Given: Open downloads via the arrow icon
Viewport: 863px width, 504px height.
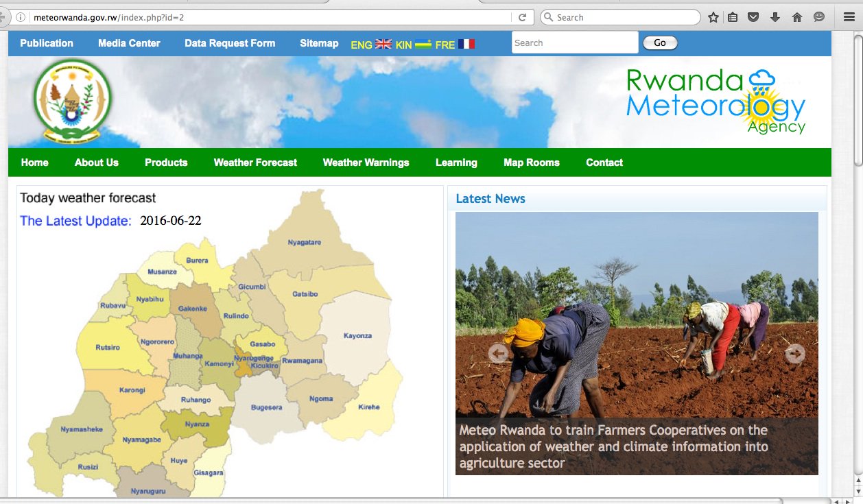Looking at the screenshot, I should [x=774, y=16].
